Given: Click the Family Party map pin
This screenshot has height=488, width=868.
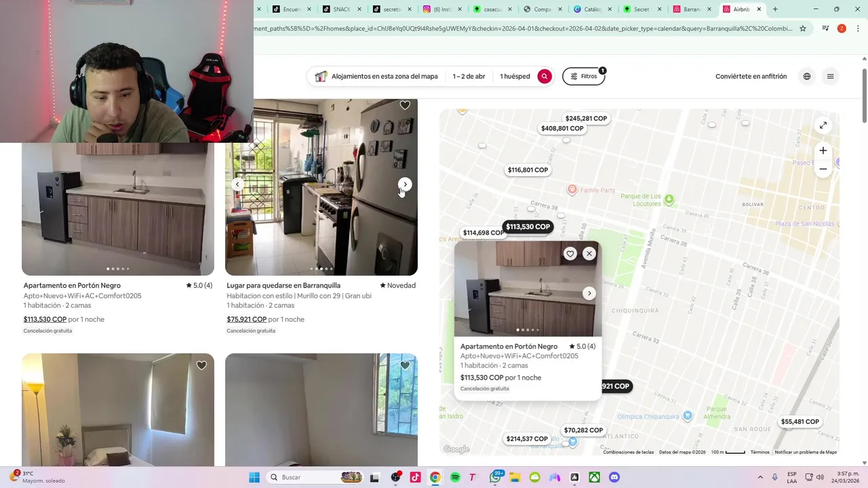Looking at the screenshot, I should click(572, 190).
